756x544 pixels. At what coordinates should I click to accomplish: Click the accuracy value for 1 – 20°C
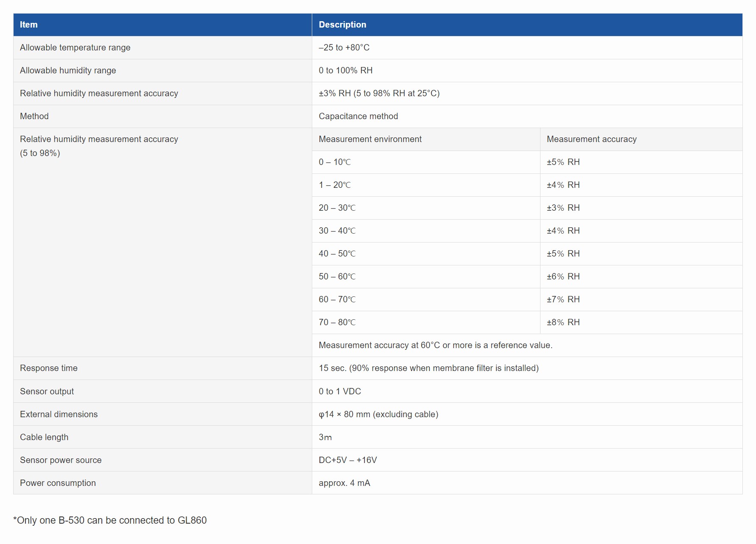tap(641, 185)
